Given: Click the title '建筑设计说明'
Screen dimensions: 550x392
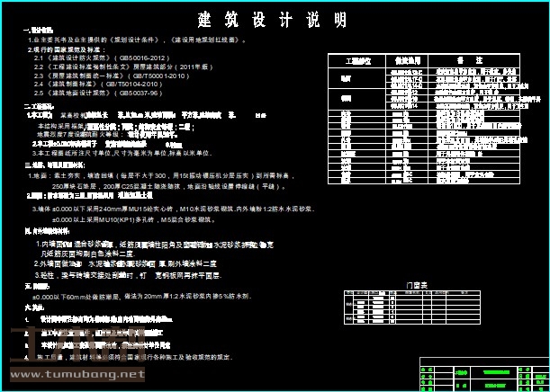Looking at the screenshot, I should (x=272, y=19).
